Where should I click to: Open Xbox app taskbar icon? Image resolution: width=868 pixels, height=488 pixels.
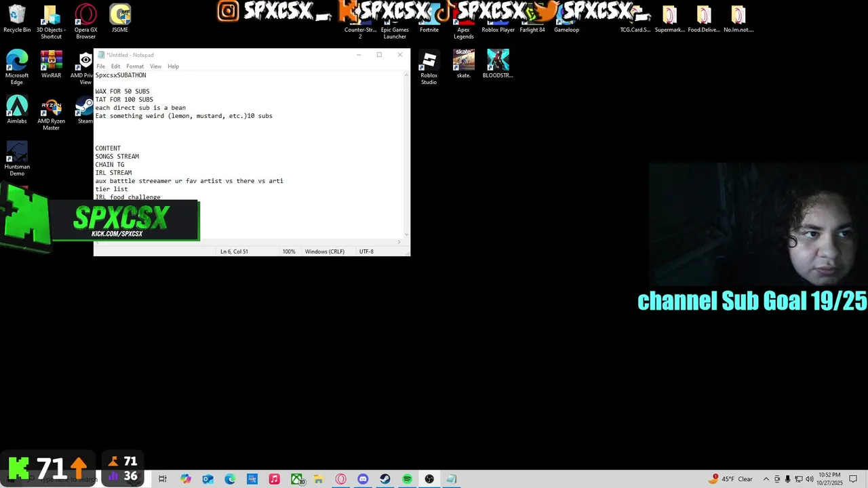[x=296, y=479]
